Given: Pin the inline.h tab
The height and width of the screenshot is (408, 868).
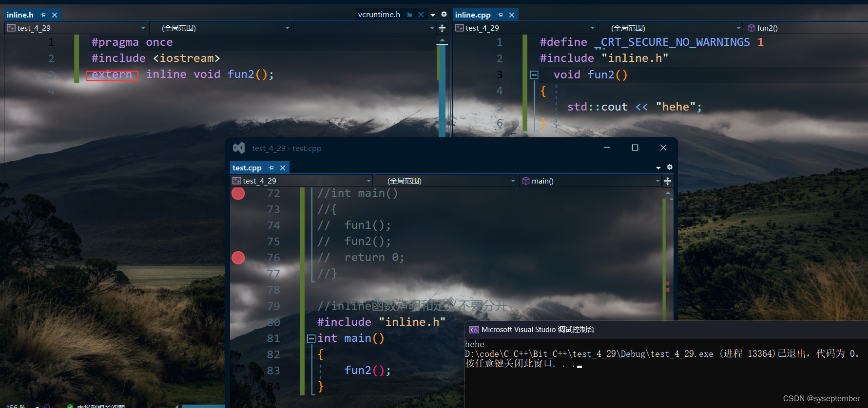Looking at the screenshot, I should tap(43, 15).
